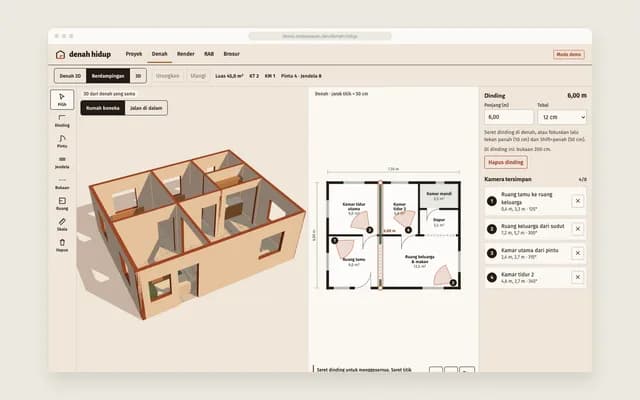Click Ruang keluarga & makan label in plan

420,259
